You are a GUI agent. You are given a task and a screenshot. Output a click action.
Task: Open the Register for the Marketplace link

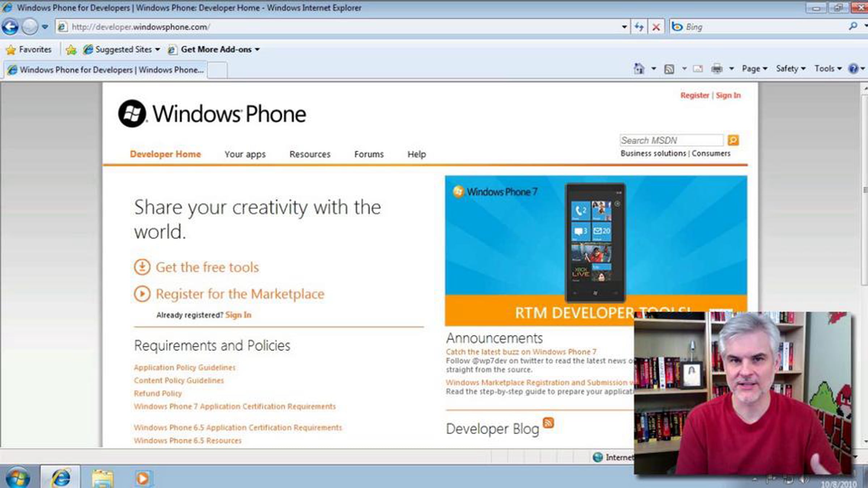240,294
